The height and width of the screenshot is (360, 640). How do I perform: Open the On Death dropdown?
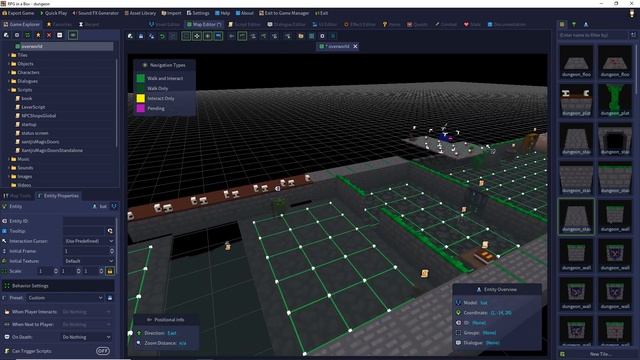tap(86, 338)
